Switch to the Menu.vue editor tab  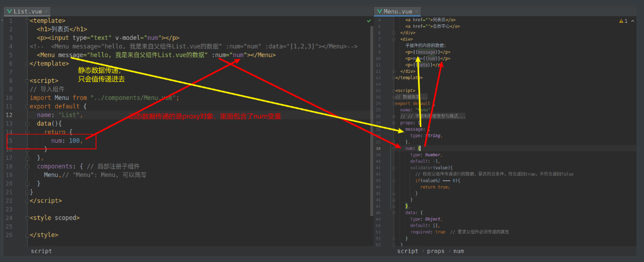397,11
